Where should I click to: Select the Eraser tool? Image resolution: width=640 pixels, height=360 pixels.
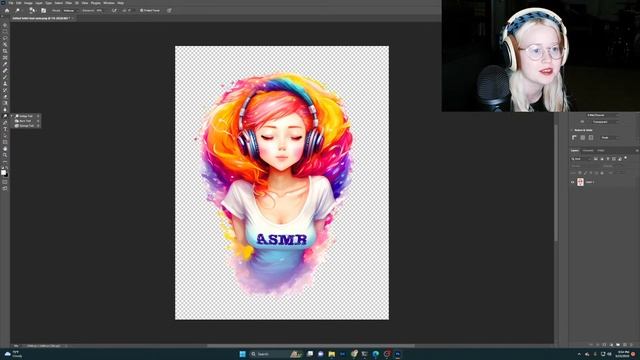(x=5, y=97)
